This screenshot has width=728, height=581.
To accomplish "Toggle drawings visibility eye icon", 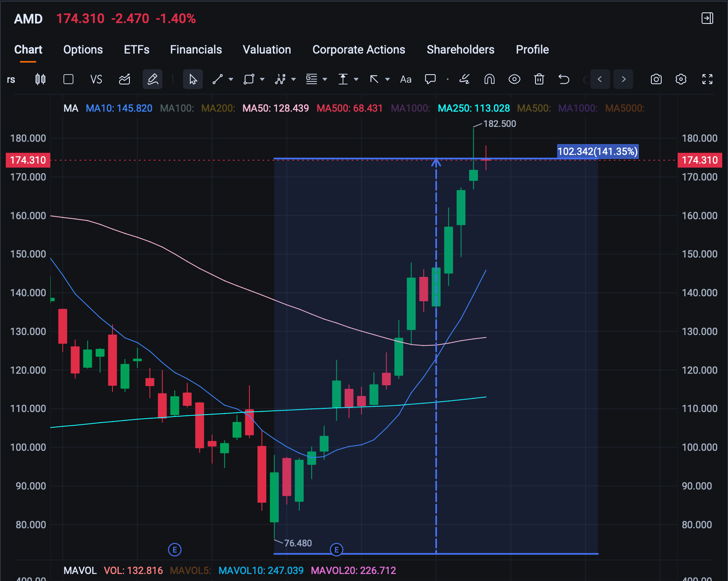I will [x=514, y=79].
